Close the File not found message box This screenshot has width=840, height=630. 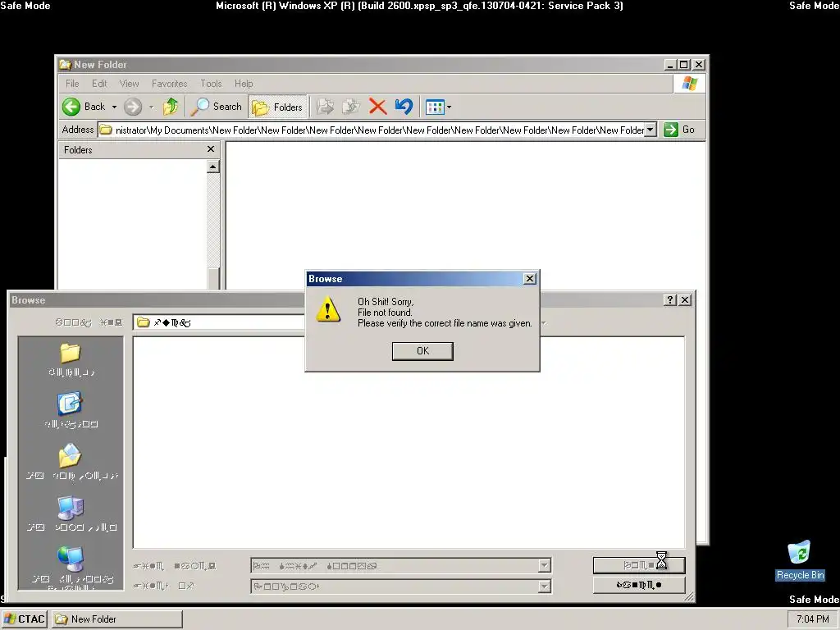tap(529, 279)
